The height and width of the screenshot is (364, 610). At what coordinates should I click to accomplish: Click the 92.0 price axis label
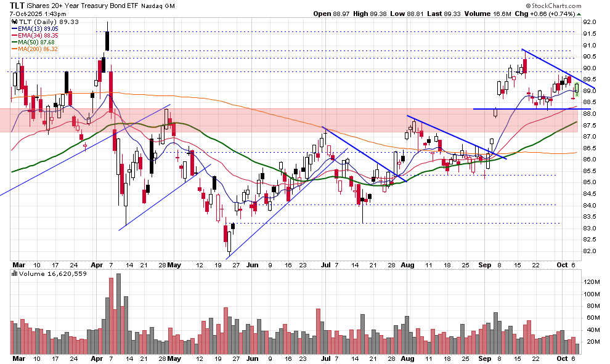[590, 22]
